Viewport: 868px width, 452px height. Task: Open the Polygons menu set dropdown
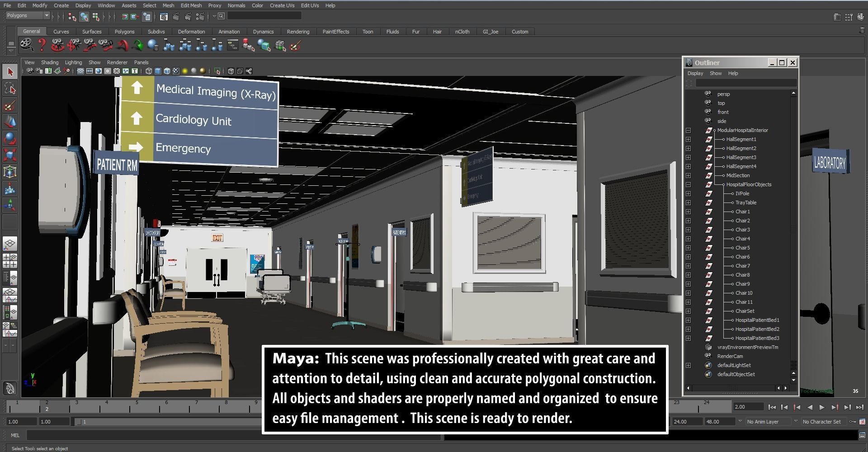click(x=28, y=16)
